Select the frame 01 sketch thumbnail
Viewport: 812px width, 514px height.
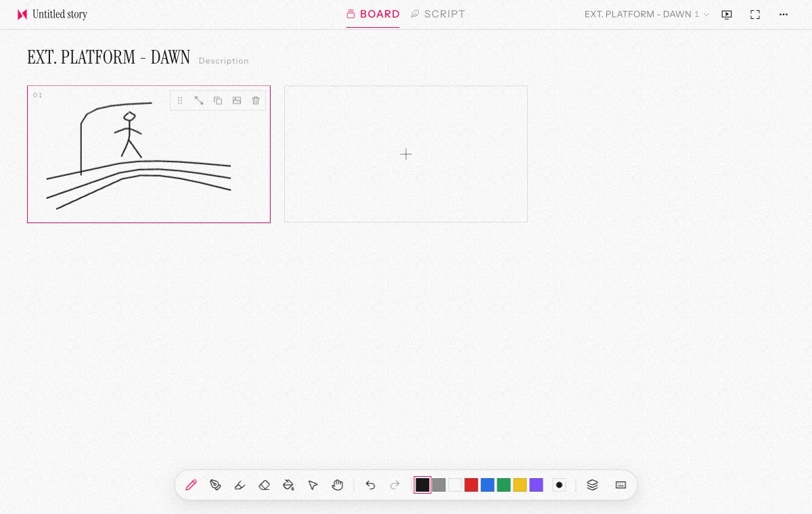pyautogui.click(x=149, y=154)
